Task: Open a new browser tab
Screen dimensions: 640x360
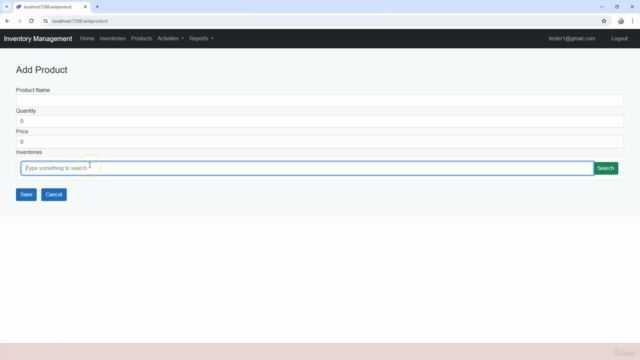Action: click(97, 7)
